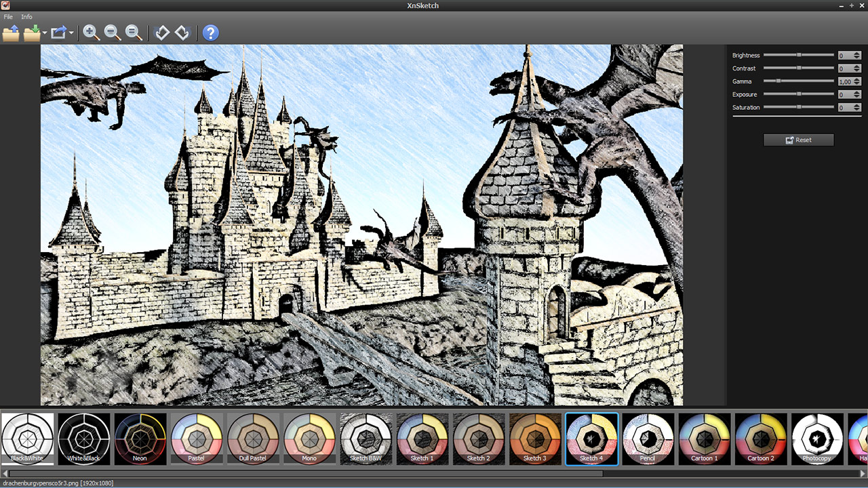Click the Exposure slider handle

799,94
